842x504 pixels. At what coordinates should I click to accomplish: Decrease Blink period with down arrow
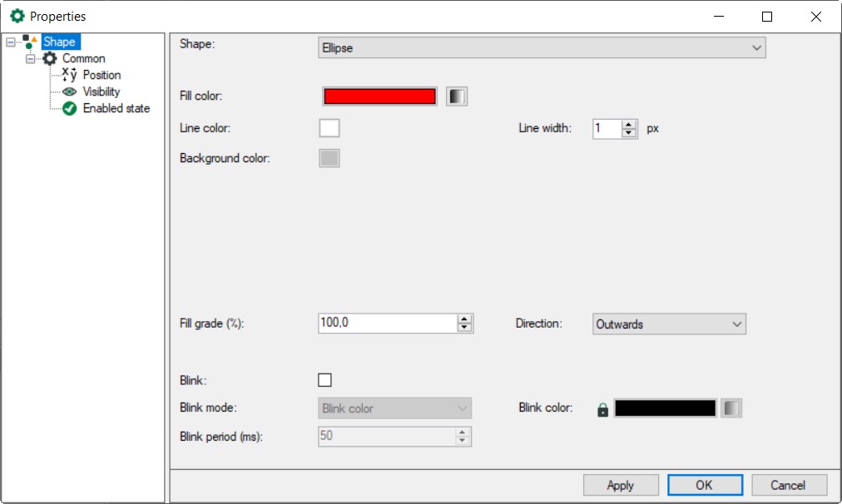pos(463,441)
